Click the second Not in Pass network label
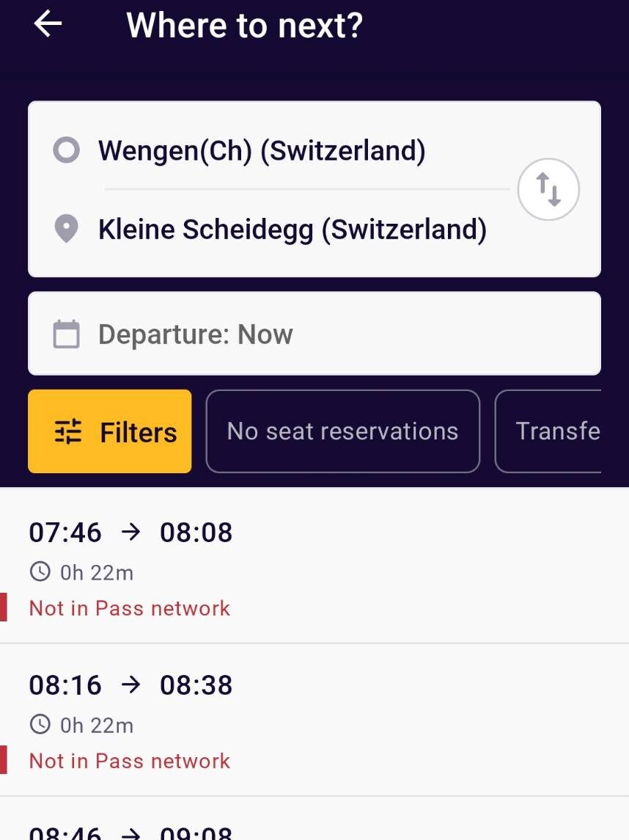 [130, 761]
